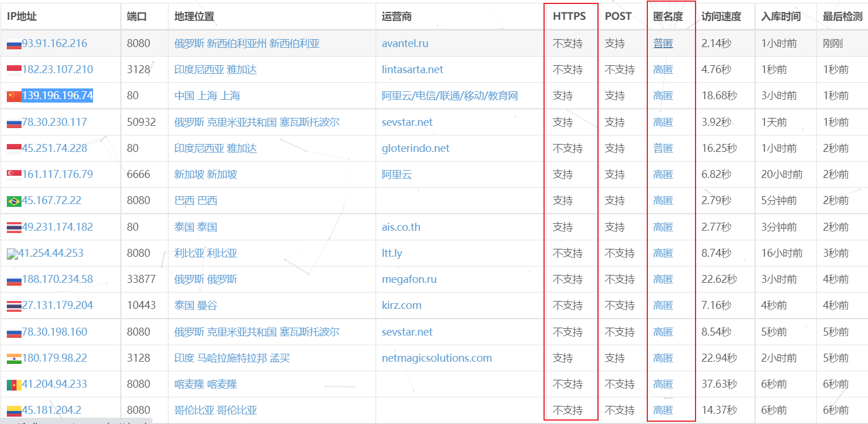Screen dimensions: 868x424
Task: Click location 喀麦隆 喀麦隆
Action: 205,384
